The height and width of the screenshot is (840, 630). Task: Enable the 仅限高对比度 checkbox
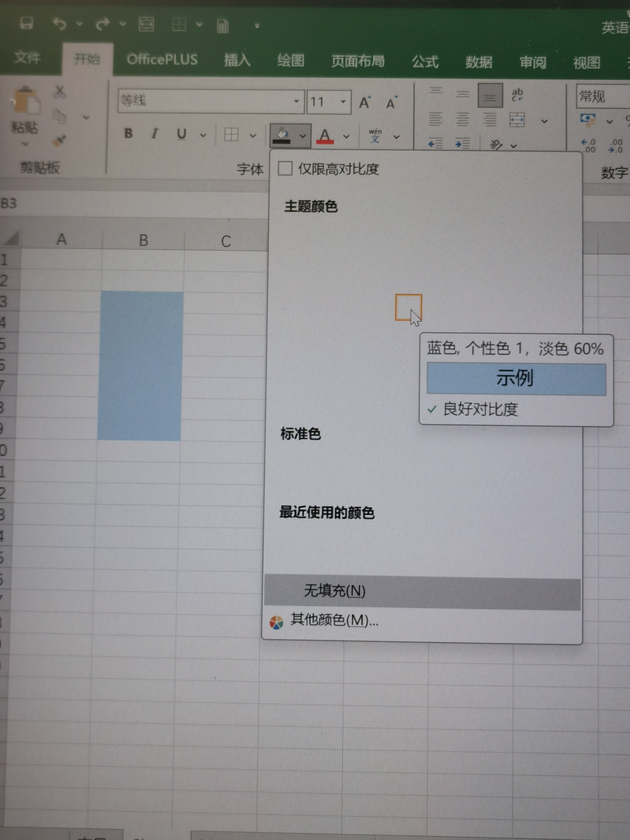[285, 168]
